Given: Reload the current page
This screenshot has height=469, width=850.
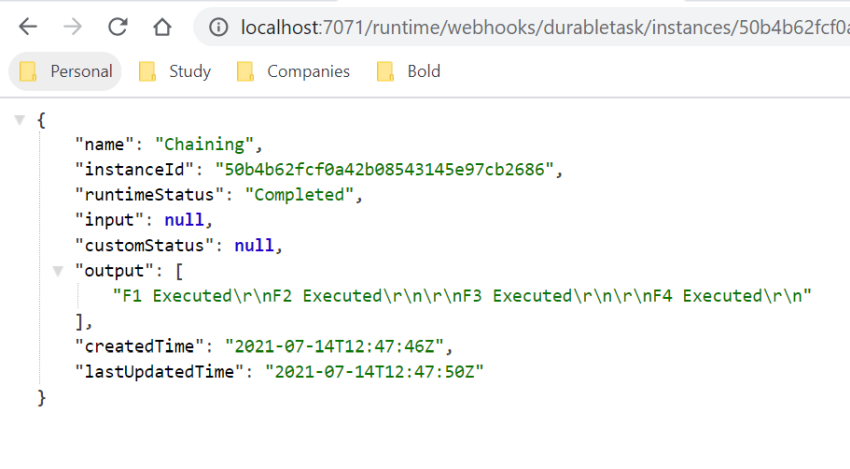Looking at the screenshot, I should coord(118,27).
